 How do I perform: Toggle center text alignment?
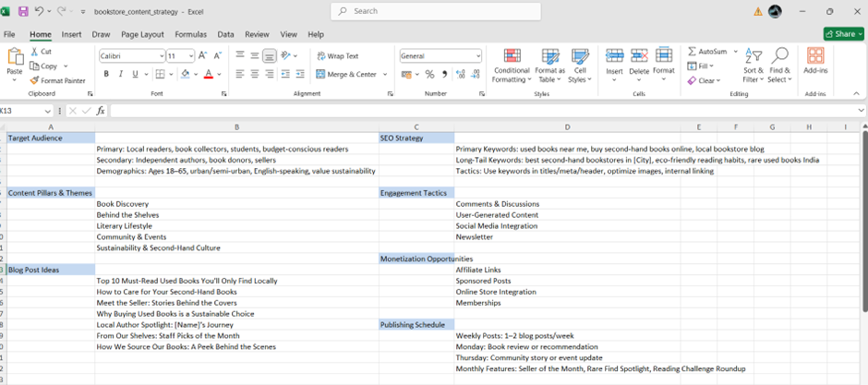[255, 74]
